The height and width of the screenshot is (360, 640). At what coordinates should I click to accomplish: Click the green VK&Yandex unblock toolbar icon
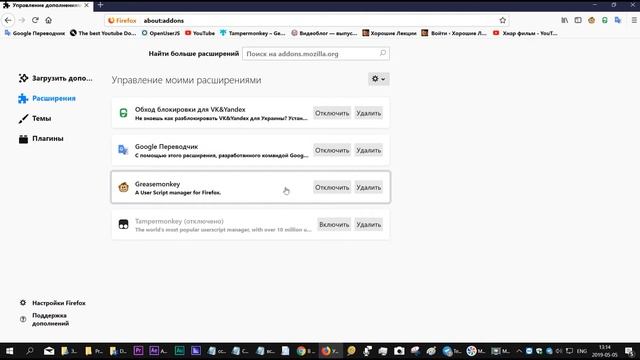(x=604, y=20)
